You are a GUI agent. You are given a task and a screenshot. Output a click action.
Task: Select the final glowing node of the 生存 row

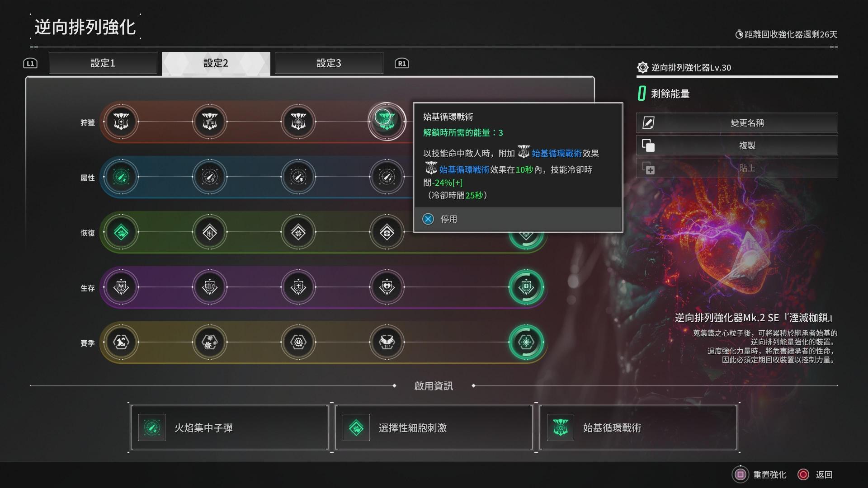pyautogui.click(x=526, y=287)
